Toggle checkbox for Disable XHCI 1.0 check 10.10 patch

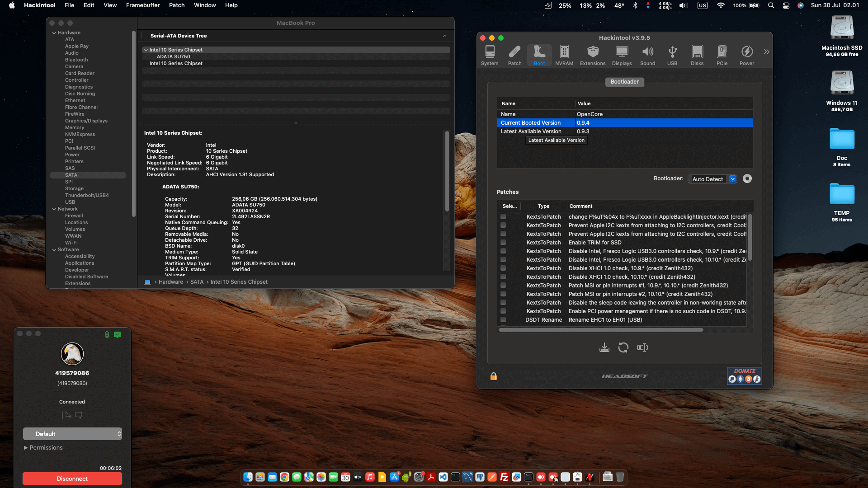click(x=503, y=277)
